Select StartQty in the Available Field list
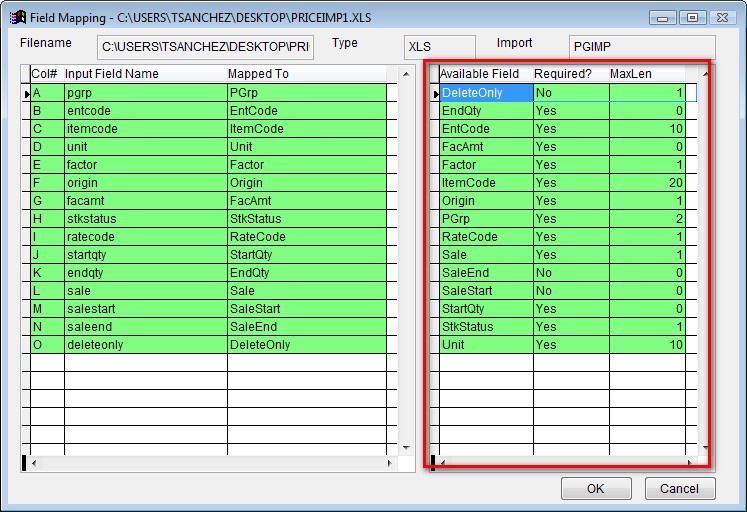The image size is (747, 512). (x=486, y=309)
